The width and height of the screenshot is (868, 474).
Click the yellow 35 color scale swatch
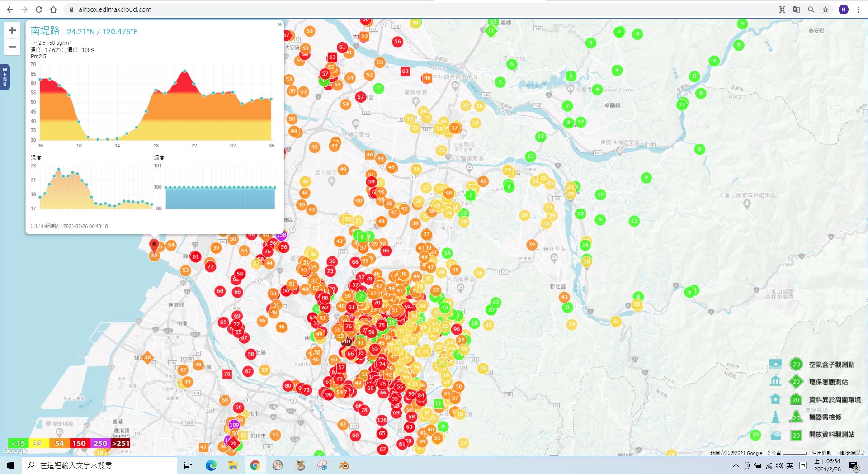tap(38, 443)
